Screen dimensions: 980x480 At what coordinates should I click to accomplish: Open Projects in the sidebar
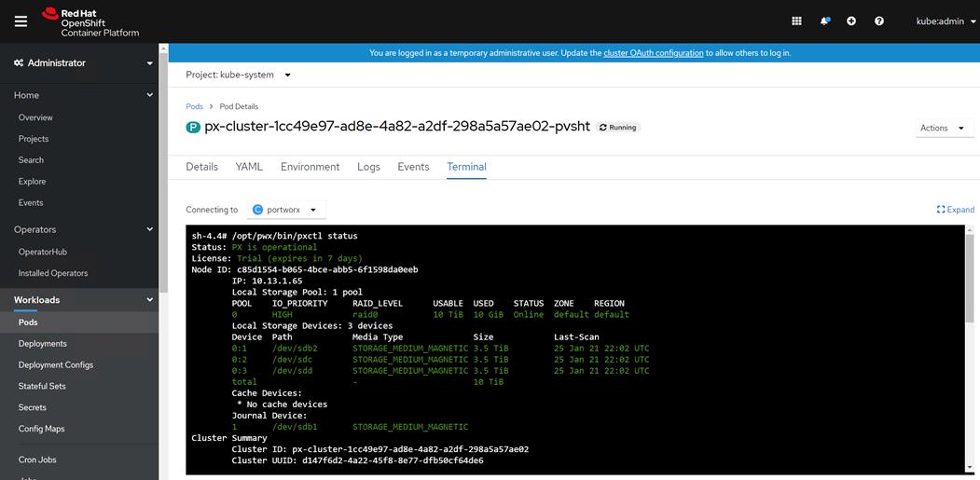tap(34, 139)
